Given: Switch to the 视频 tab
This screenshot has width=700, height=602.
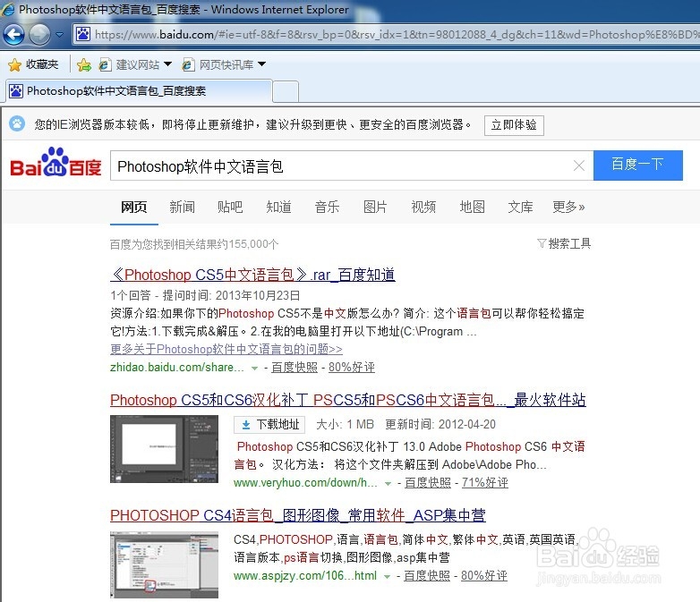Looking at the screenshot, I should [423, 207].
